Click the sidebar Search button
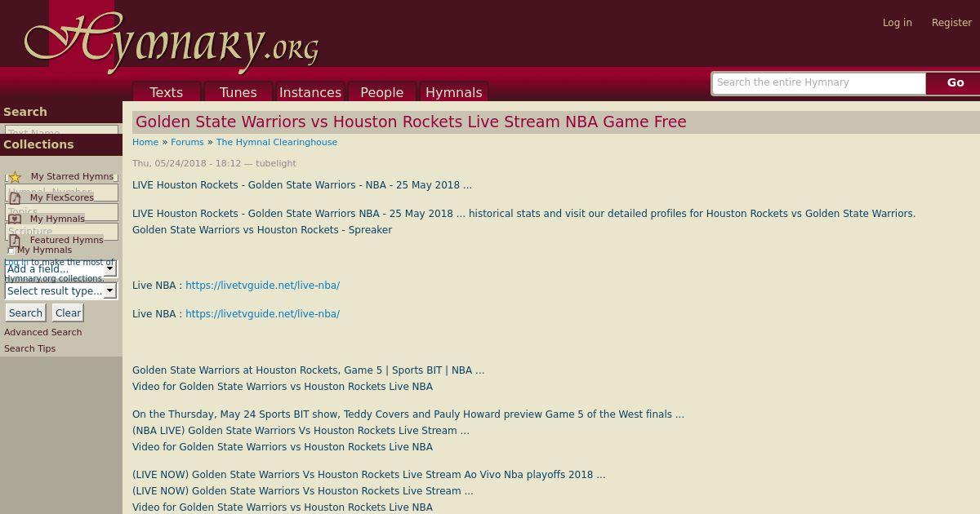This screenshot has width=980, height=514. [25, 312]
